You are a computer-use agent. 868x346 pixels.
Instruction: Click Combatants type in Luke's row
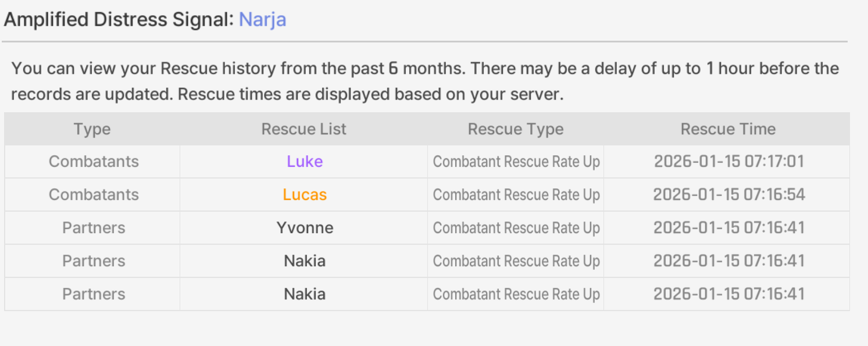coord(94,162)
